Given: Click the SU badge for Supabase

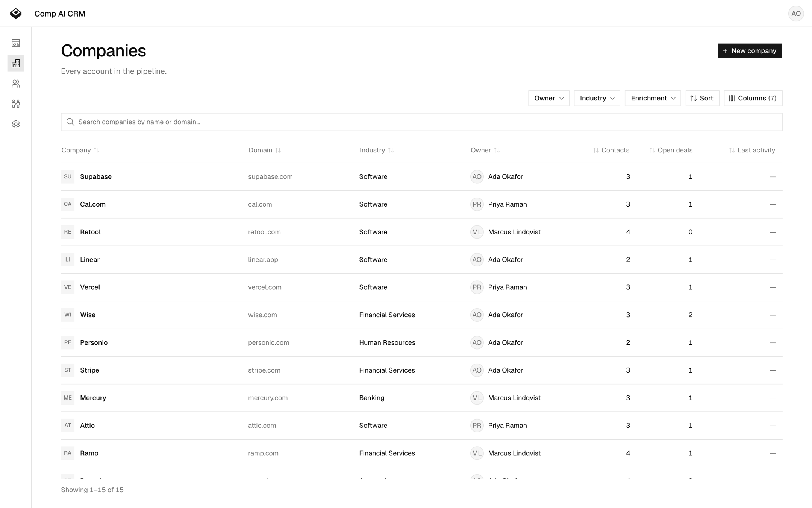Looking at the screenshot, I should (x=68, y=176).
